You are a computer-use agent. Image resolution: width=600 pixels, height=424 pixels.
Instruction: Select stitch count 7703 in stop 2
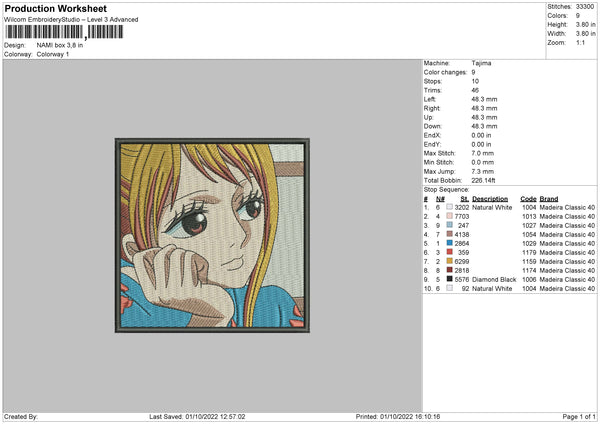coord(462,217)
